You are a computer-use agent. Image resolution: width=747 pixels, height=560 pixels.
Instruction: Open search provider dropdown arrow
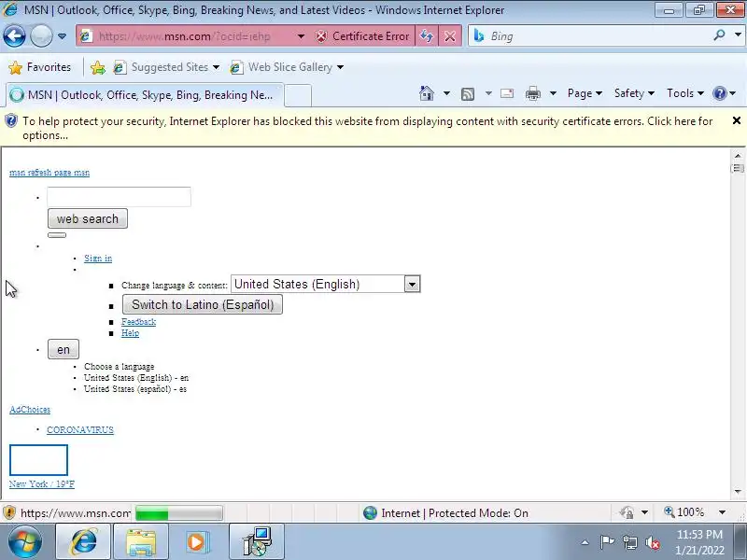738,35
